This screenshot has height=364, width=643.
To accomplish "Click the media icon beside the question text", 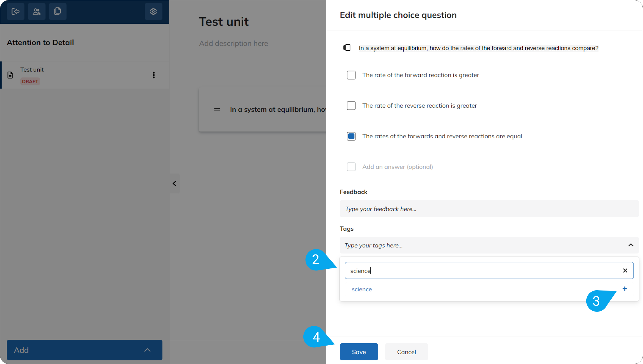I will pyautogui.click(x=346, y=48).
